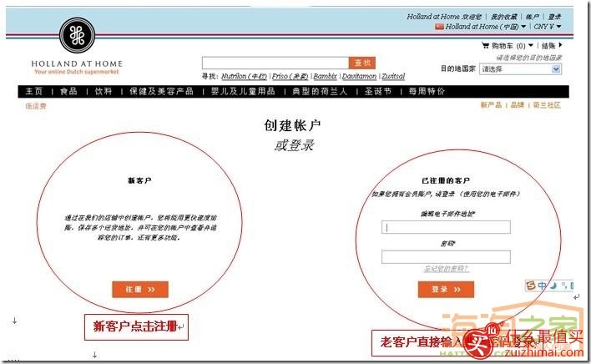Click the 登录 link in top header
Viewport: 591px width, 364px height.
pos(554,17)
